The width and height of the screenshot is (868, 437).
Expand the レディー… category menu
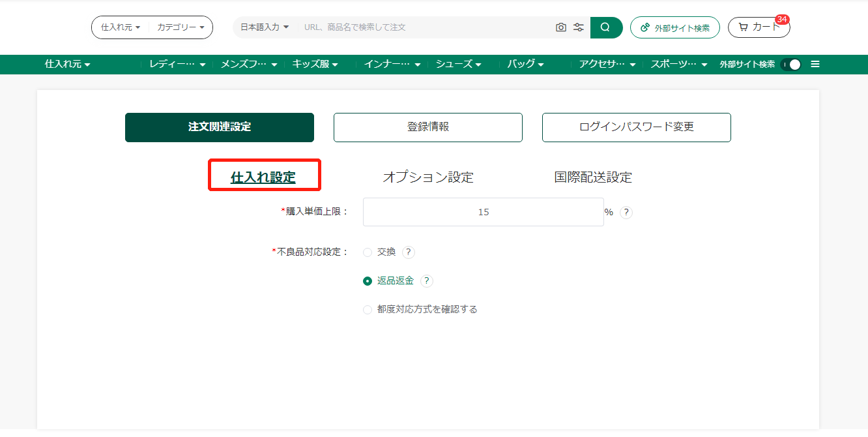click(177, 65)
